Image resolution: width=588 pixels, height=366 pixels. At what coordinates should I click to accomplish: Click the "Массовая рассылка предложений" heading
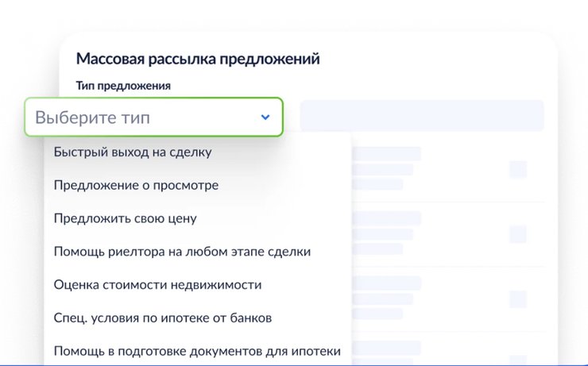198,59
